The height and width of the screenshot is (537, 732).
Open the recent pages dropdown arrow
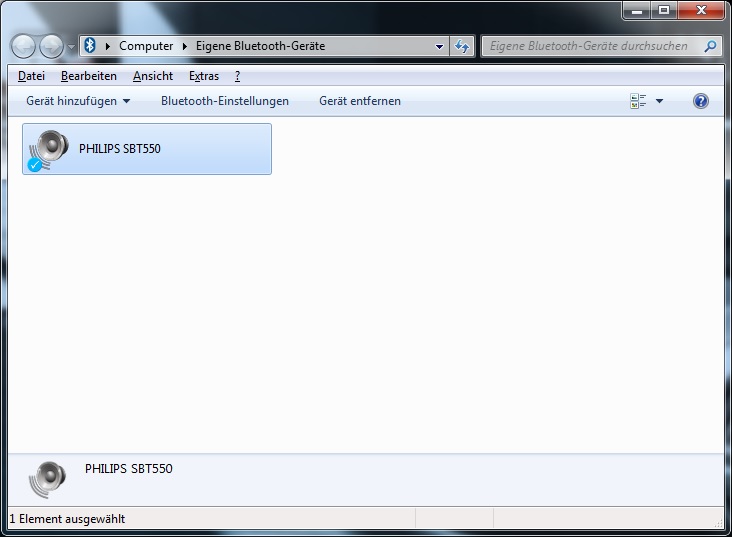click(x=71, y=47)
